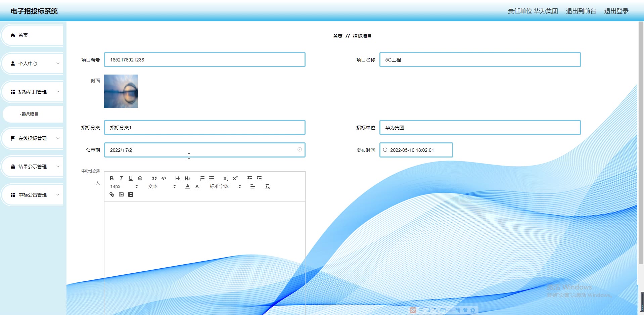Click the page vertical scrollbar
This screenshot has width=644, height=315.
(641, 143)
